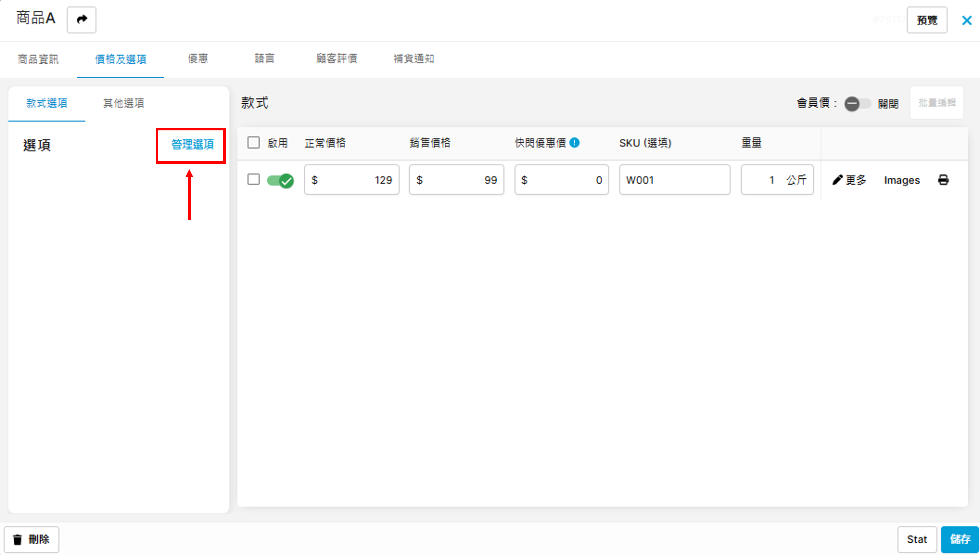Open the 顧客評價 tab
The width and height of the screenshot is (980, 555).
[x=337, y=58]
